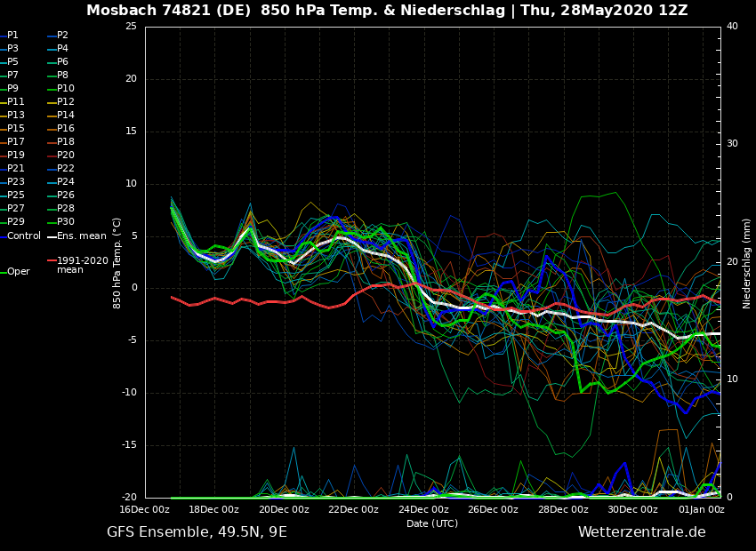Image resolution: width=756 pixels, height=551 pixels.
Task: Click the 40 value on precipitation axis
Action: point(732,27)
